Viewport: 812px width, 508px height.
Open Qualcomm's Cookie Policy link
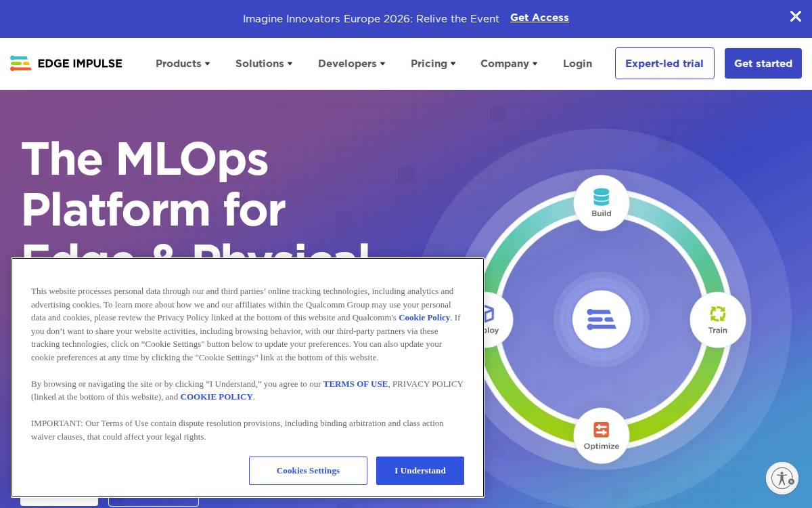coord(424,318)
